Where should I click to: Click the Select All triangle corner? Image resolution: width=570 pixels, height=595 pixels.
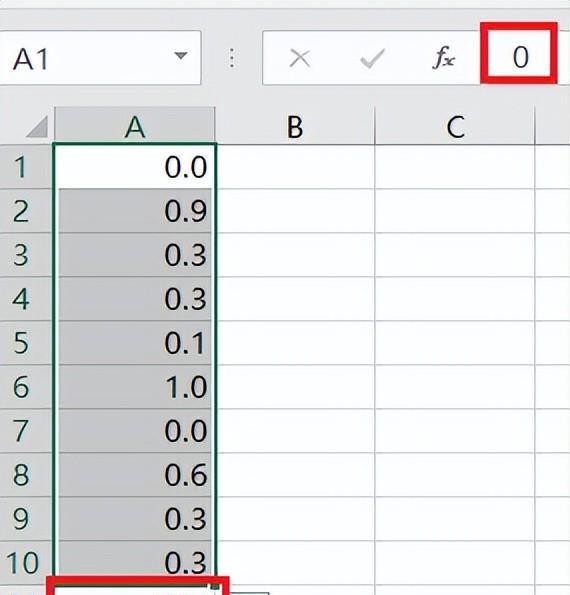coord(37,126)
